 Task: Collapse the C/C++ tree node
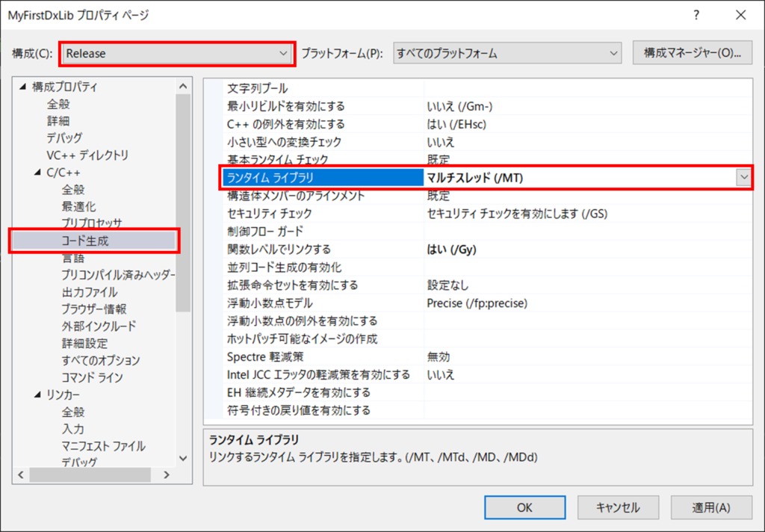click(x=37, y=173)
